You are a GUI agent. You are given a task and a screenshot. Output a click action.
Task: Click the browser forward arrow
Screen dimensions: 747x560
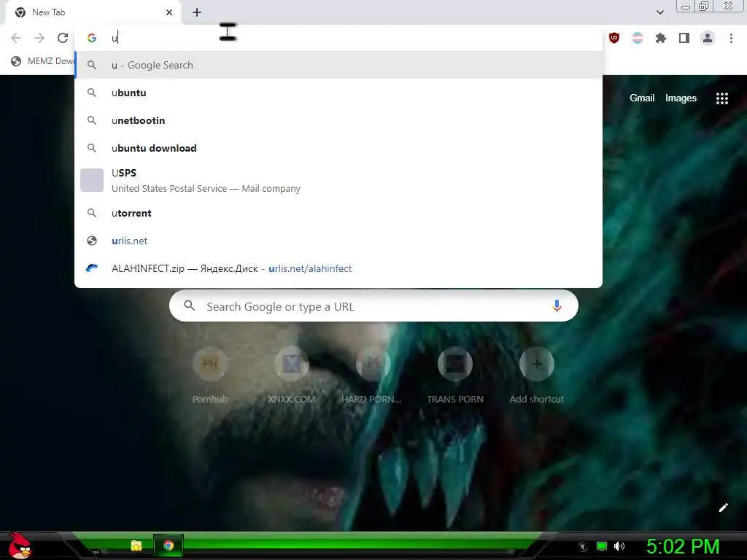(39, 38)
